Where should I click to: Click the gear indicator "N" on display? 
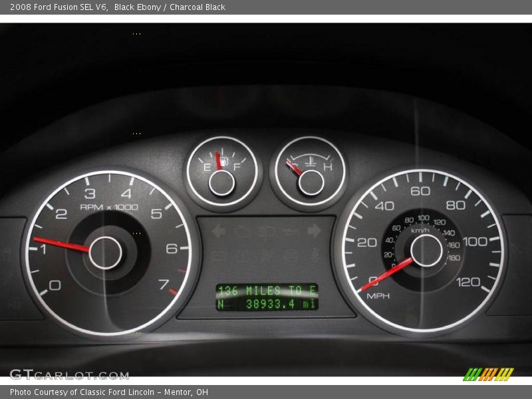(221, 304)
